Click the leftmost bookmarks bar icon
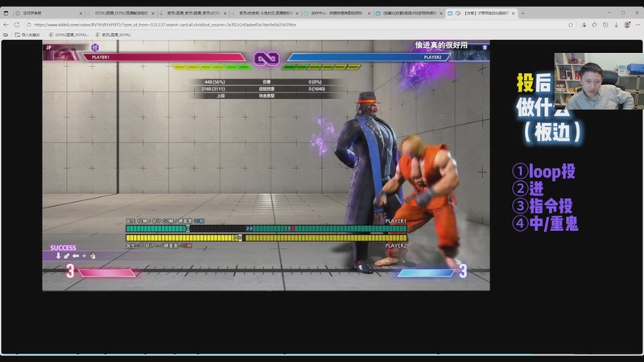The height and width of the screenshot is (362, 644). pyautogui.click(x=6, y=35)
